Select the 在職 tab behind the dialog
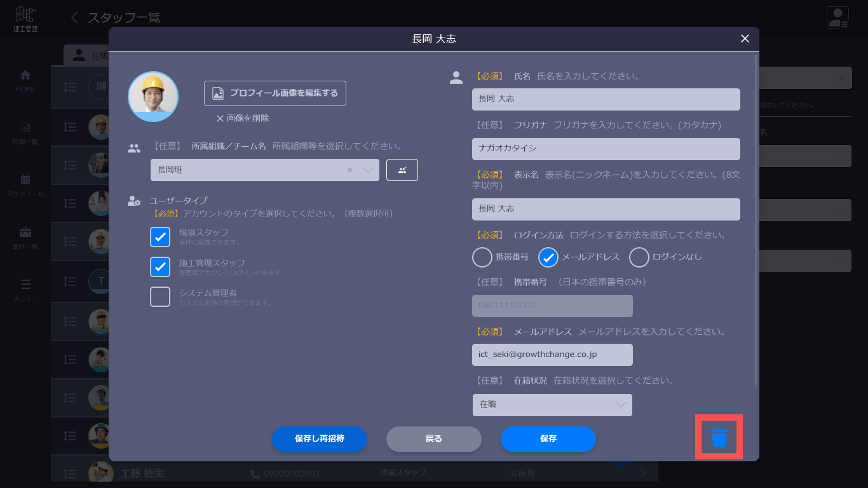The width and height of the screenshot is (868, 488). [86, 55]
